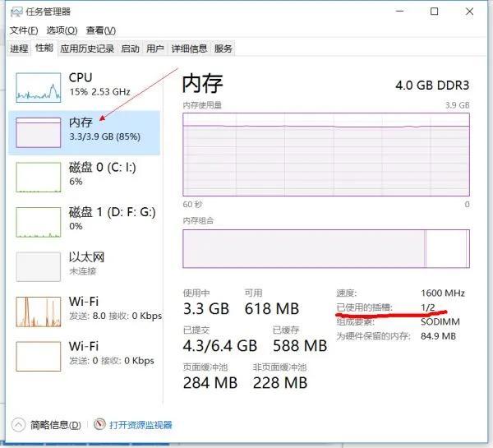Click the 内存使用量 usage graph

click(x=325, y=154)
